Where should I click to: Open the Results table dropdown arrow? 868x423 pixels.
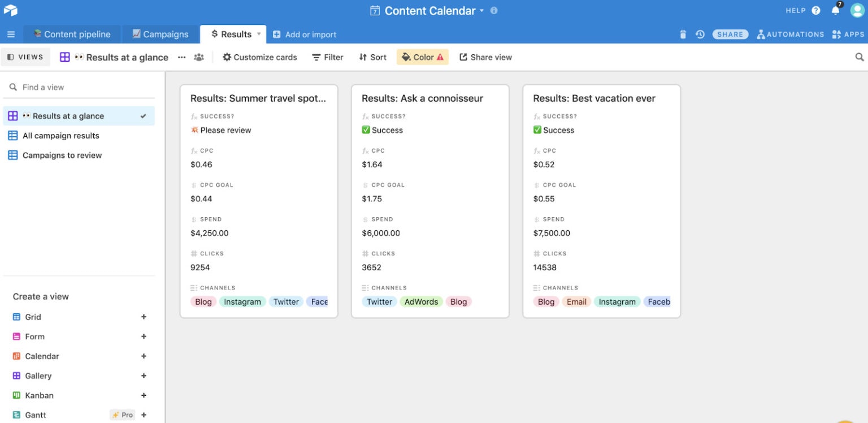[x=259, y=34]
